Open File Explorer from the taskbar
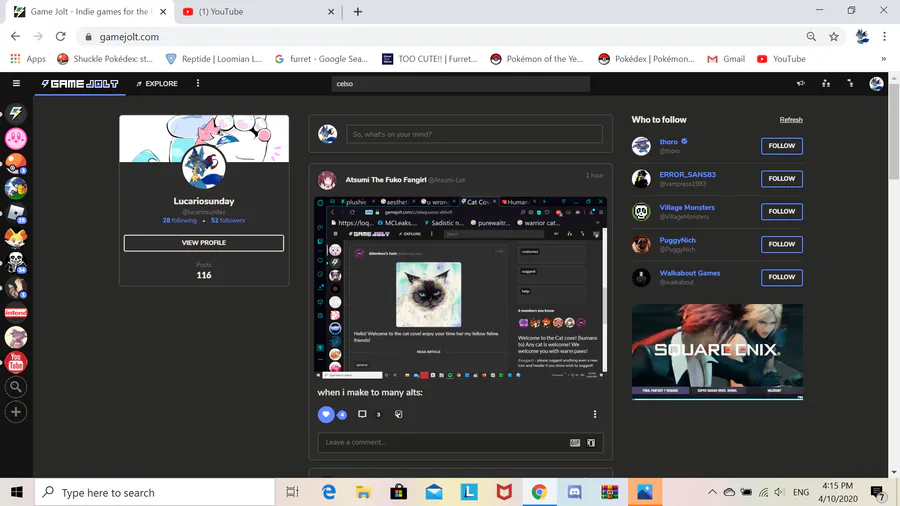This screenshot has height=506, width=900. coord(363,492)
